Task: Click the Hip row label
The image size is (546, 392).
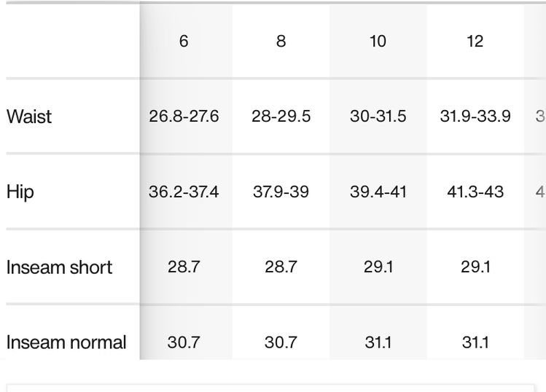Action: click(20, 192)
